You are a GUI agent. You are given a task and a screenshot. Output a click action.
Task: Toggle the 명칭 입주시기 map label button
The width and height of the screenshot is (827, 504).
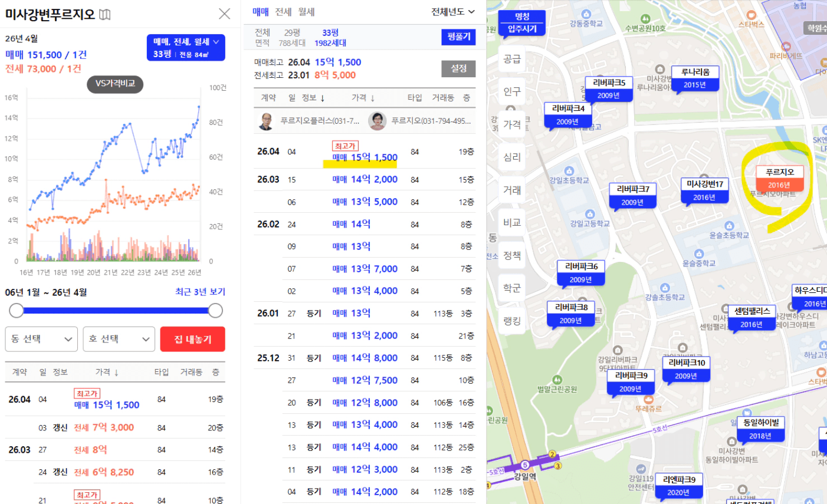tap(522, 23)
